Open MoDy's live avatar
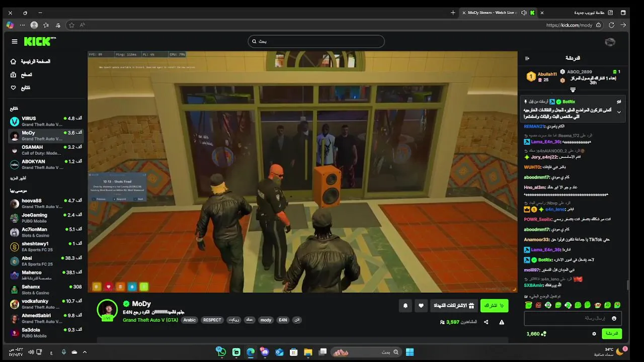This screenshot has height=362, width=644. coord(107,310)
